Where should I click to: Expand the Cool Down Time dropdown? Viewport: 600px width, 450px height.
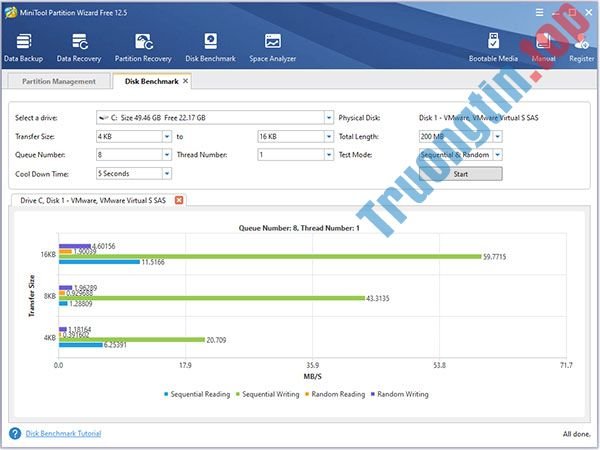(167, 173)
